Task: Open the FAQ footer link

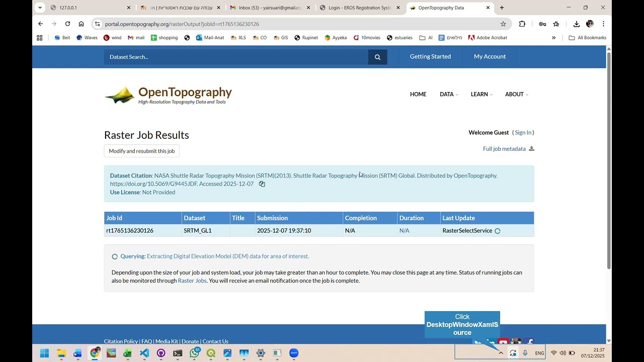Action: [146, 341]
